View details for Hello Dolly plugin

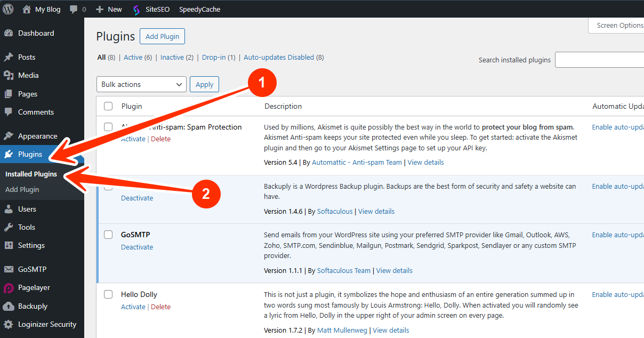pos(391,330)
